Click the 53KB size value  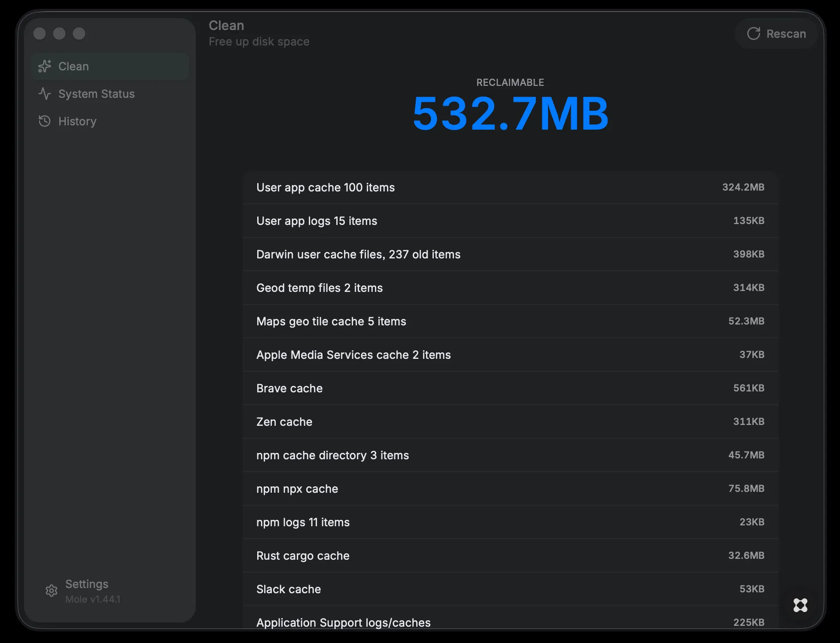coord(752,589)
